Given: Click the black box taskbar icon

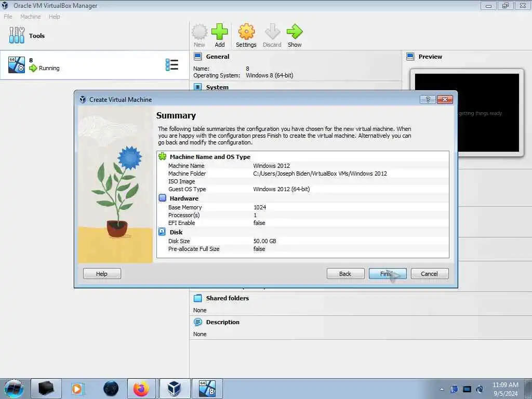Looking at the screenshot, I should coord(46,389).
